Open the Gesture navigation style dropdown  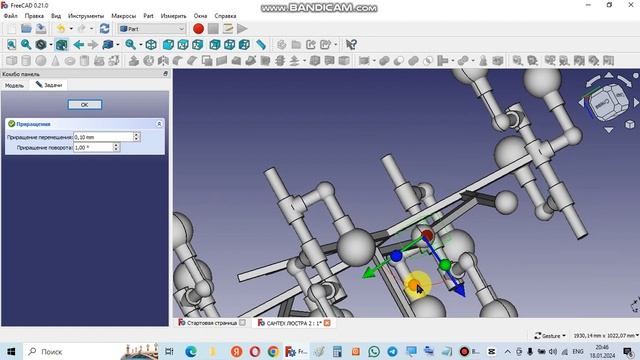click(x=550, y=336)
